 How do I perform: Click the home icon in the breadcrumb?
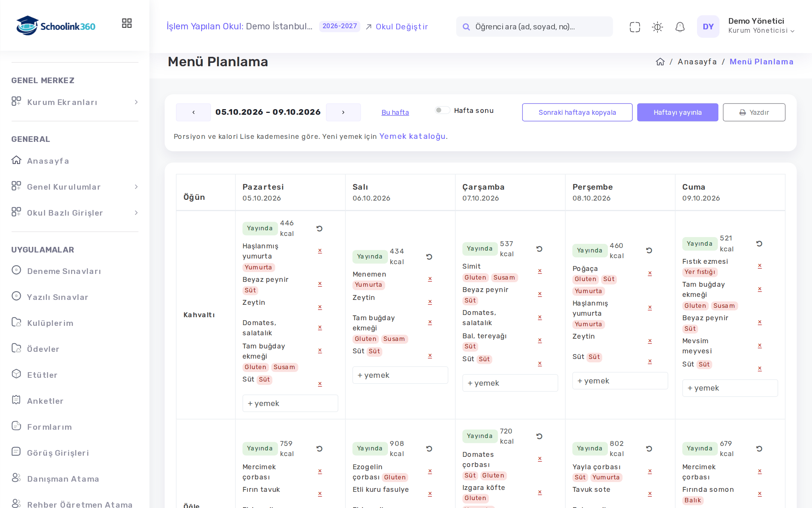click(660, 62)
